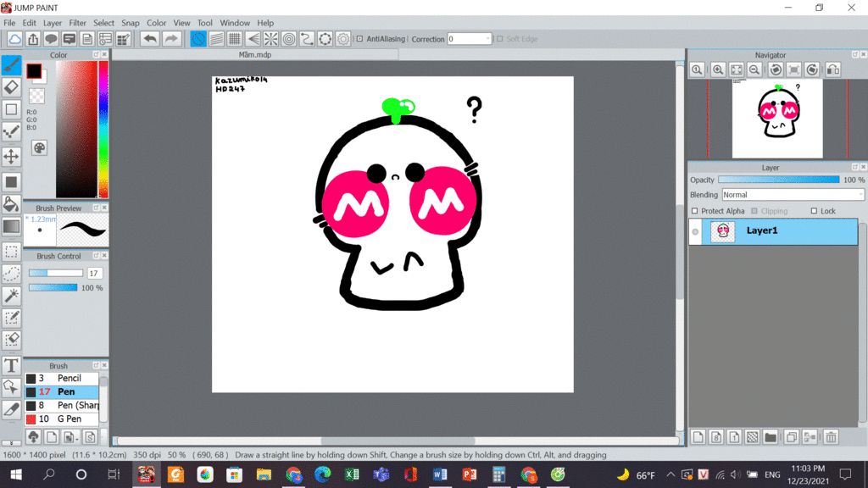The height and width of the screenshot is (488, 868).
Task: Toggle the crisscross grid snap guide
Action: pos(235,39)
